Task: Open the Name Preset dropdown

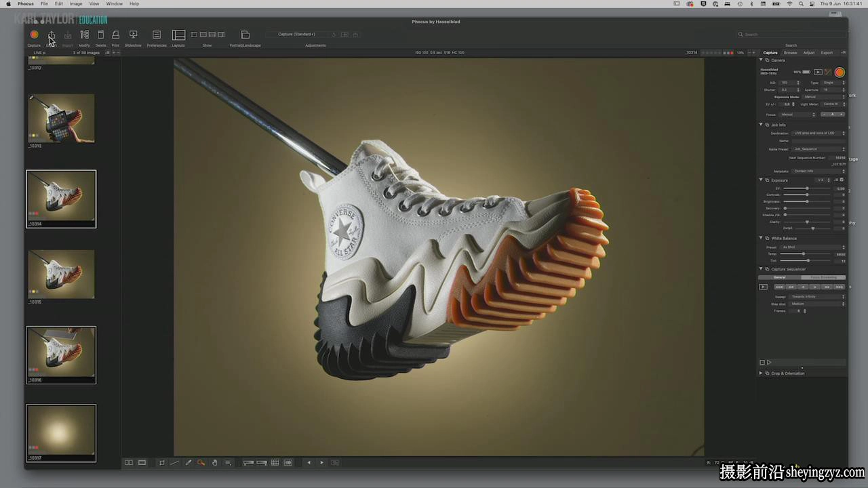Action: tap(818, 148)
